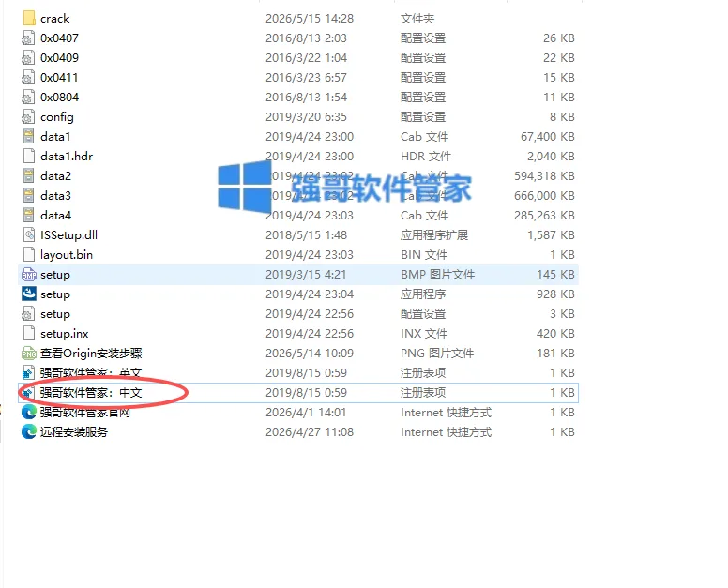This screenshot has height=588, width=728.
Task: Select the file name "layout.bin"
Action: pos(67,255)
